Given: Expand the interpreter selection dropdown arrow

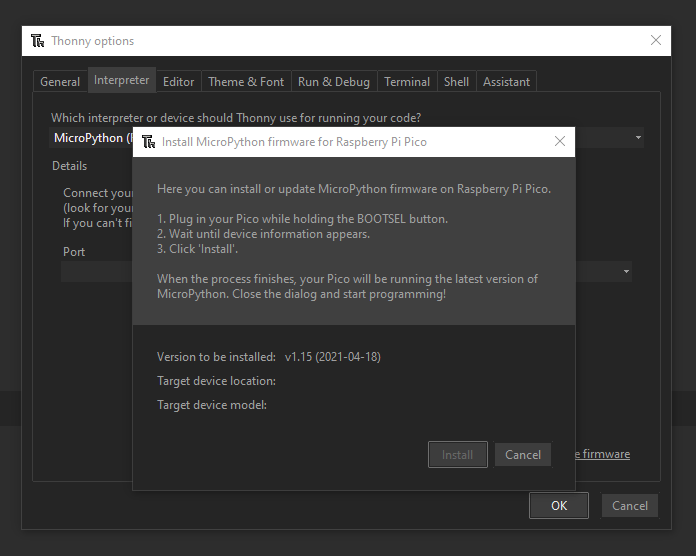Looking at the screenshot, I should pos(638,138).
